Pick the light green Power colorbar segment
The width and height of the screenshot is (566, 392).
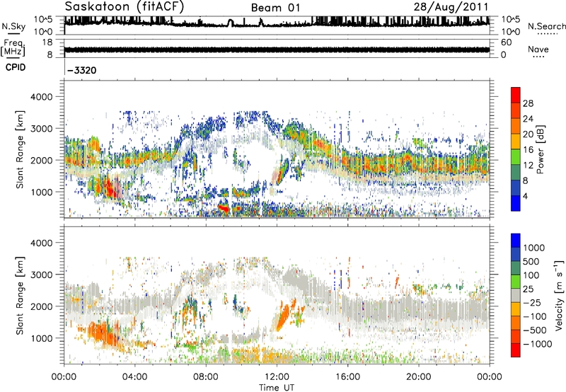pos(516,157)
